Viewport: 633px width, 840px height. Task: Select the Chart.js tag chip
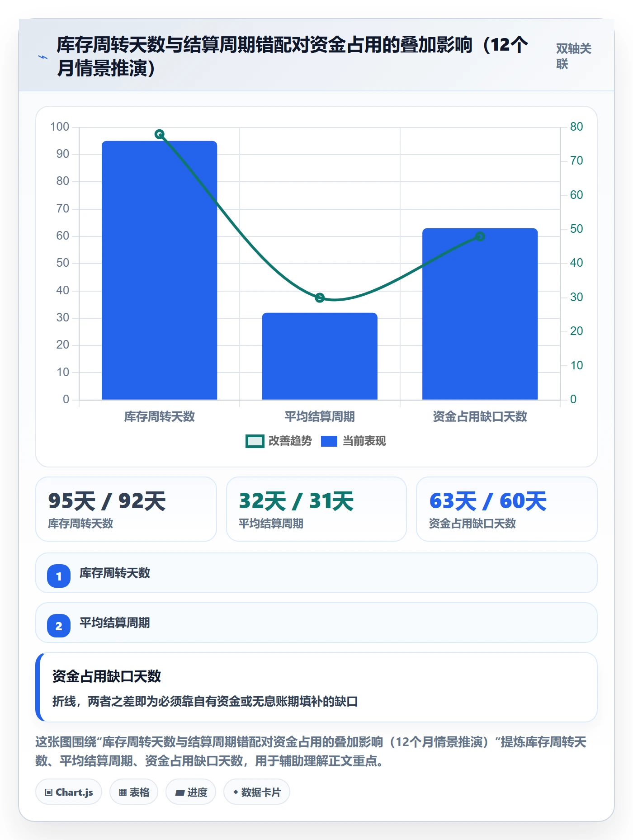[69, 792]
